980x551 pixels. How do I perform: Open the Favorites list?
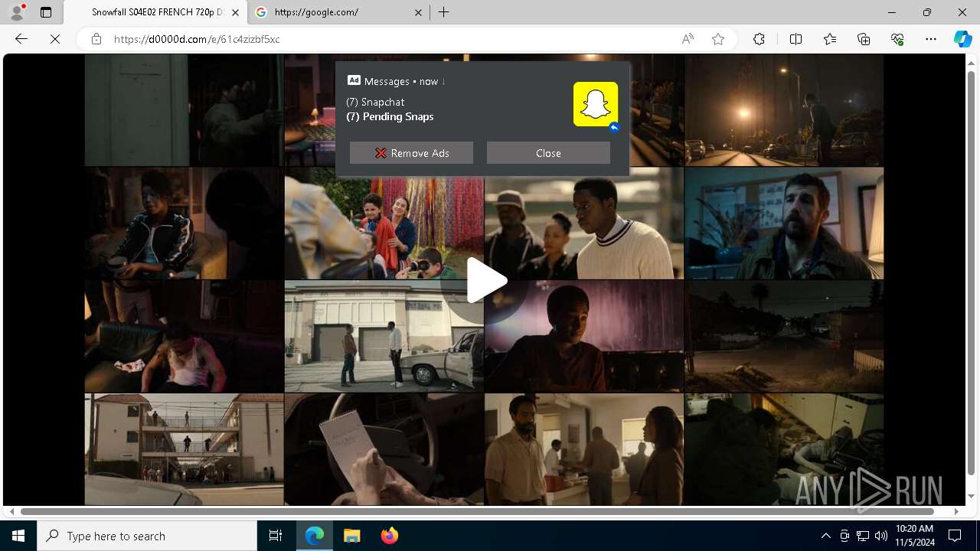tap(830, 39)
